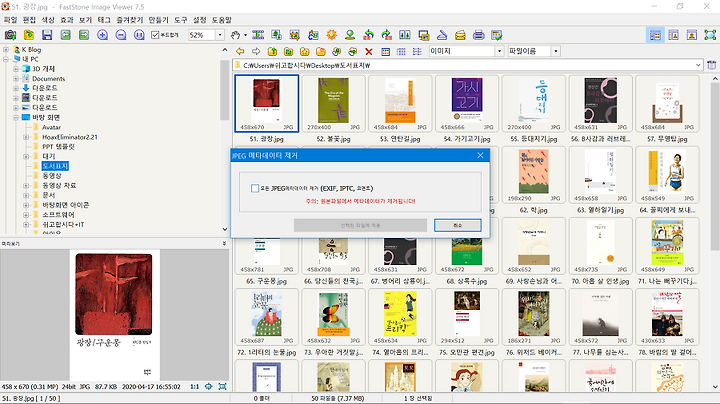This screenshot has height=404, width=720.
Task: Click the trash bin icon beside path bar
Action: point(712,65)
